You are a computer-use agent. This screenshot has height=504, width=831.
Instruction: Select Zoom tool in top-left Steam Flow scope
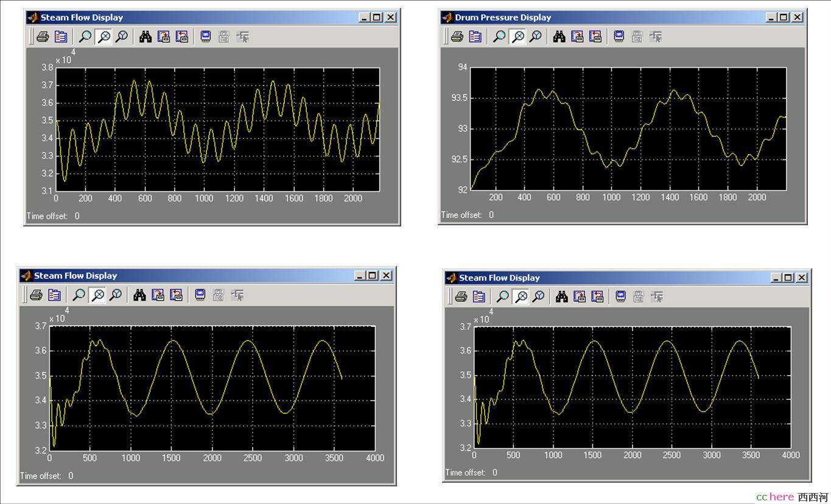point(86,37)
